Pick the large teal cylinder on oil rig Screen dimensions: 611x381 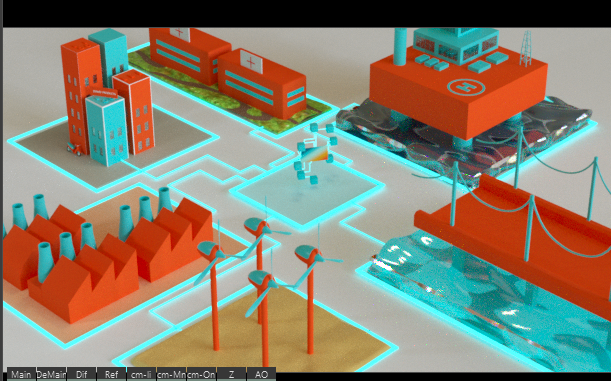point(400,46)
